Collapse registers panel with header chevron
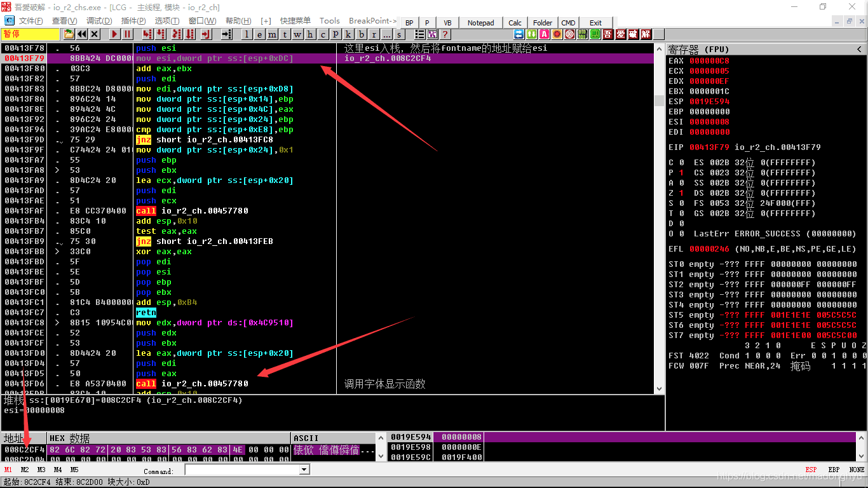This screenshot has height=488, width=868. pos(860,49)
